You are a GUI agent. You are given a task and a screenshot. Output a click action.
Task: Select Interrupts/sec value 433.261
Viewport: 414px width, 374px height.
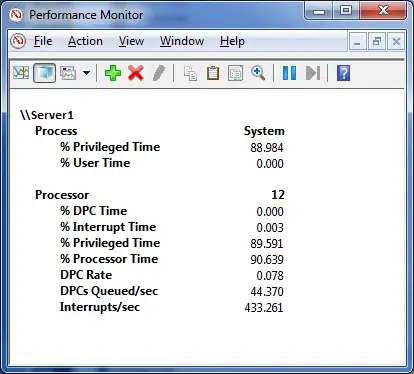click(264, 308)
